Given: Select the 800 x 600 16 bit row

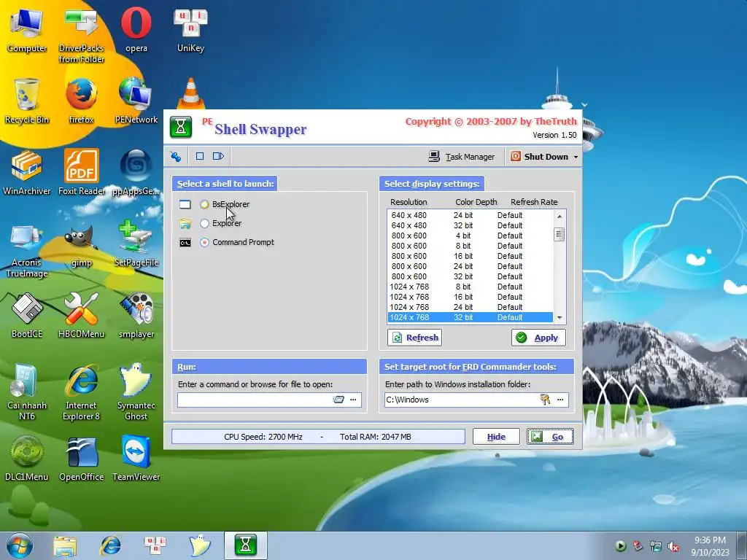Looking at the screenshot, I should (x=471, y=256).
